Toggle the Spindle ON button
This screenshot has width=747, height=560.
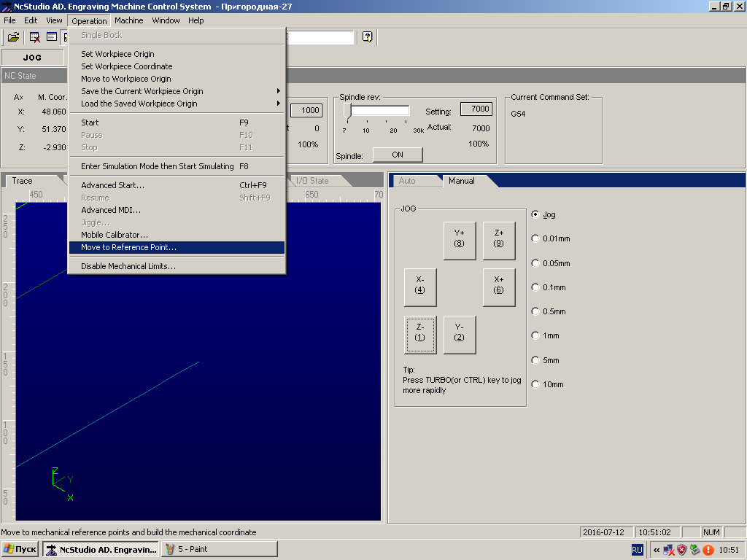[398, 155]
